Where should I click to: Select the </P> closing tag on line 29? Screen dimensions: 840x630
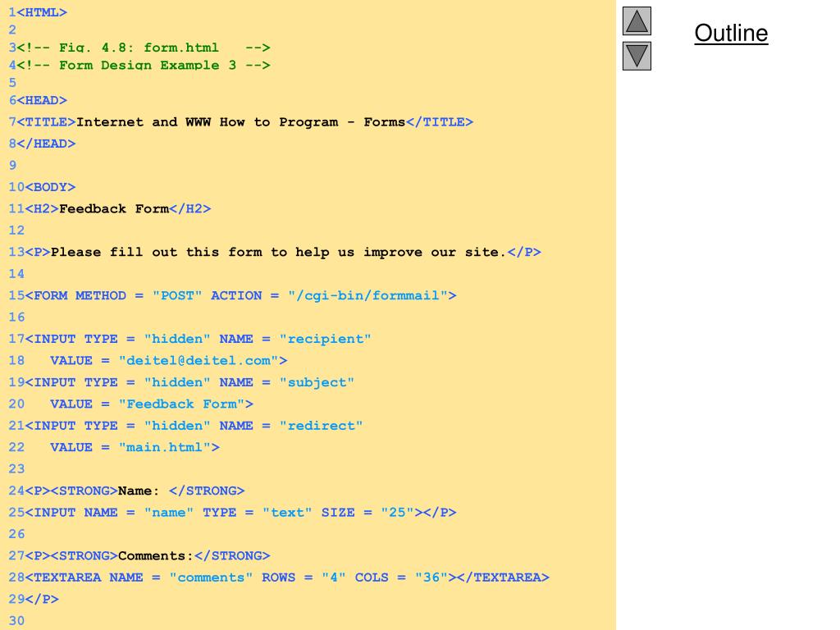pos(42,599)
